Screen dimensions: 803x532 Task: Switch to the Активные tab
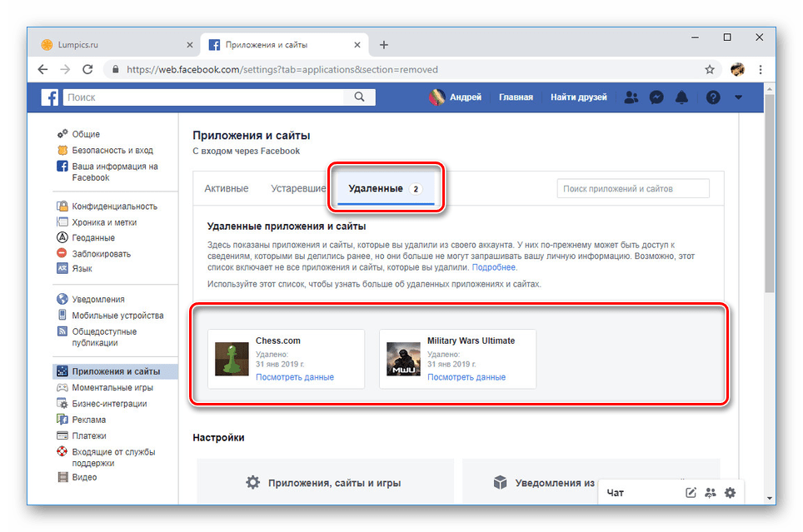227,188
